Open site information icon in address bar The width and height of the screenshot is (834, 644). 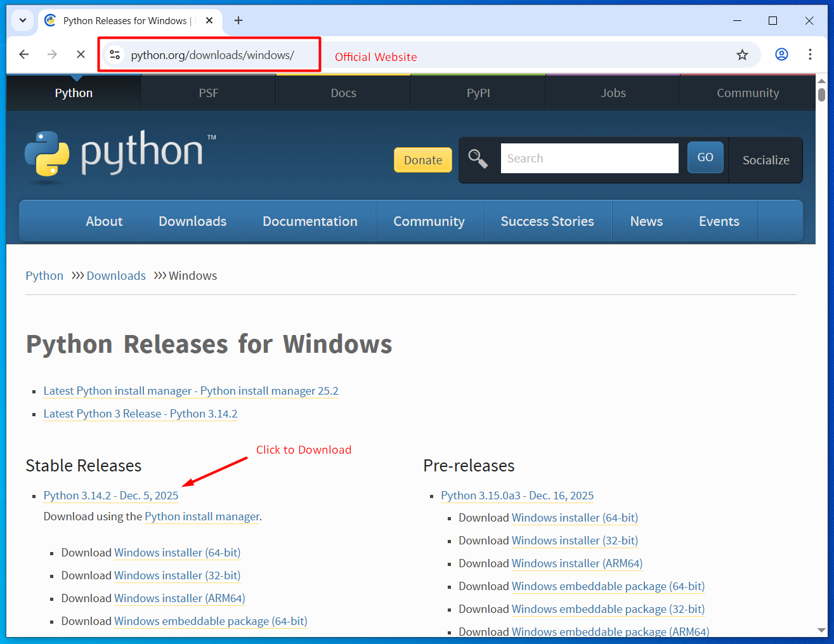coord(115,55)
